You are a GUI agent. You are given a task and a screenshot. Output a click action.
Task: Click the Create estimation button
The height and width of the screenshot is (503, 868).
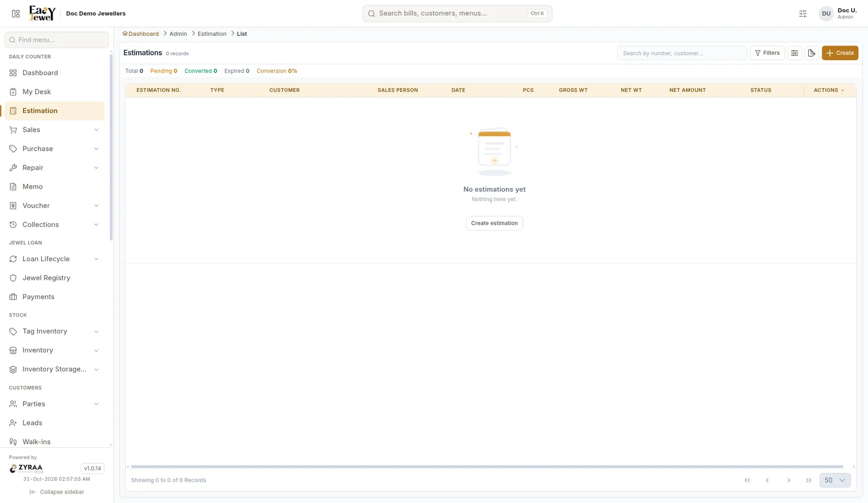[x=494, y=223]
